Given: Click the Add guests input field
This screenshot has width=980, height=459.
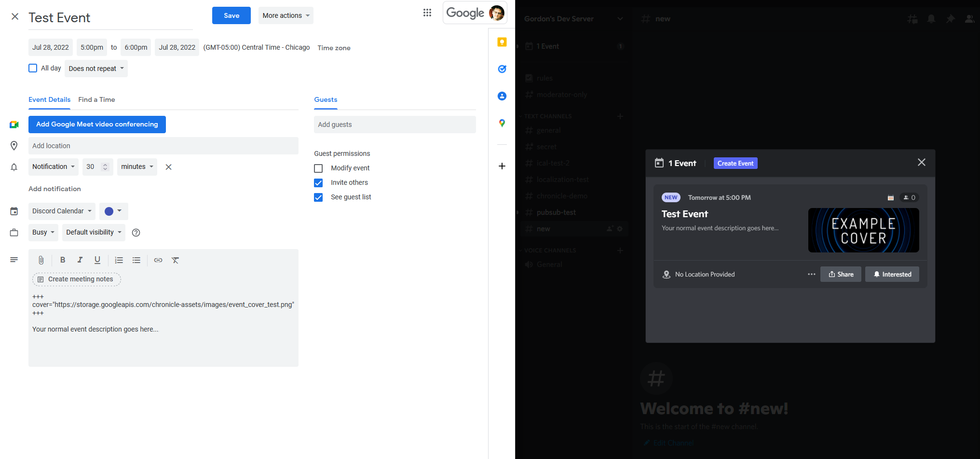Looking at the screenshot, I should tap(395, 125).
